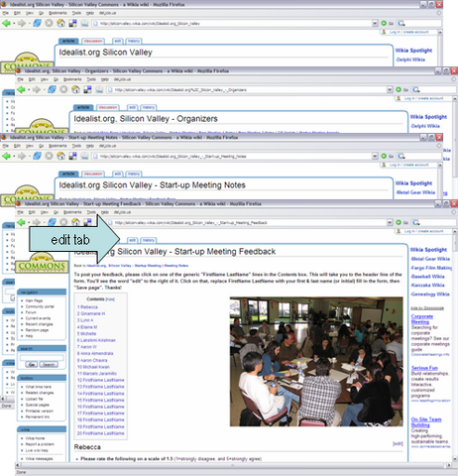Home icon in the Meeting Notes window
The height and width of the screenshot is (476, 458).
pyautogui.click(x=60, y=156)
